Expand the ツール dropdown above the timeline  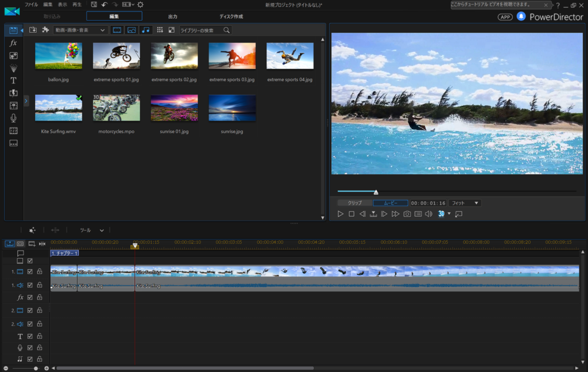coord(92,230)
